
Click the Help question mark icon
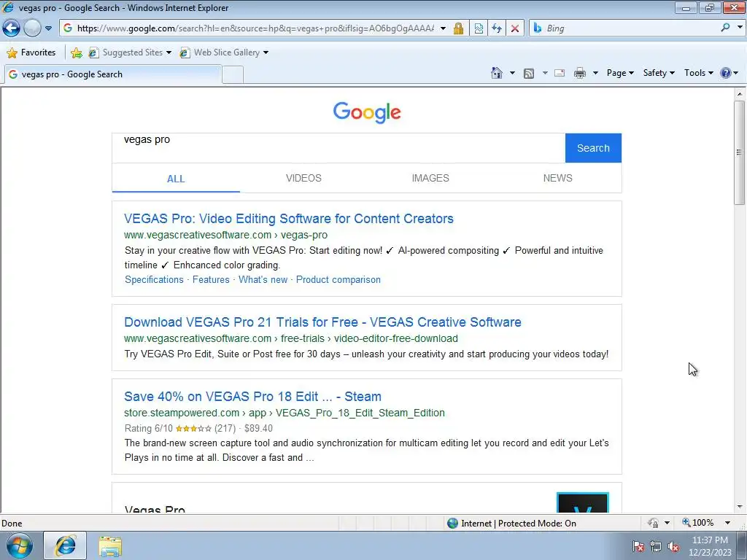click(x=726, y=73)
